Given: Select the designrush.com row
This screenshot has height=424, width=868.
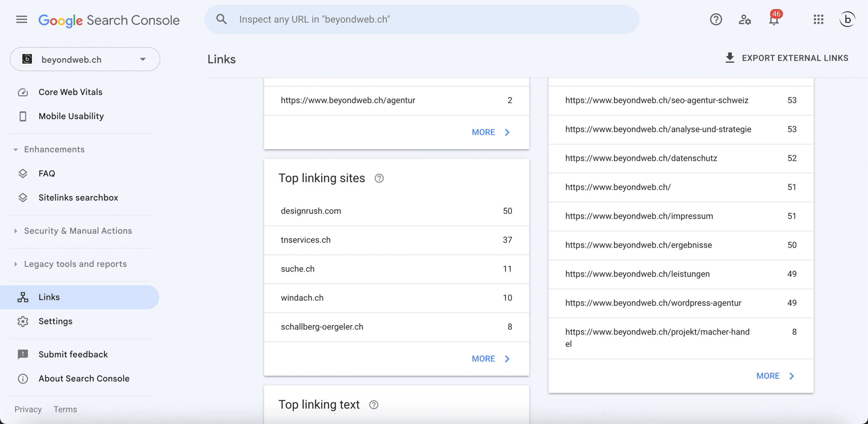Looking at the screenshot, I should (396, 211).
